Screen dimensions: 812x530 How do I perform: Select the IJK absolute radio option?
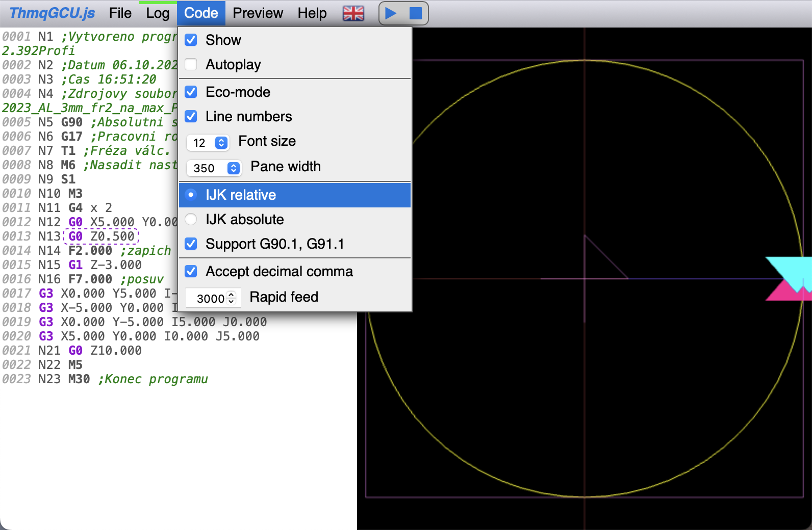coord(191,220)
